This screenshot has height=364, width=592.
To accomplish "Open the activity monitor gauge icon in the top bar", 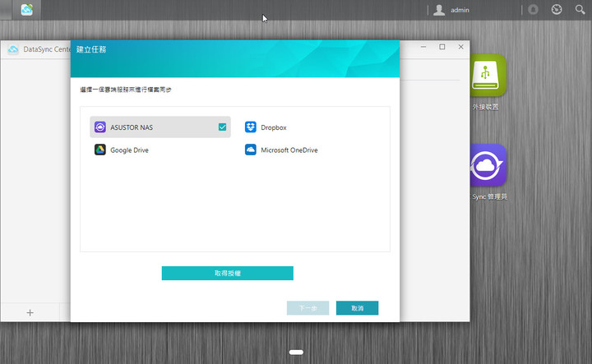I will pos(557,9).
